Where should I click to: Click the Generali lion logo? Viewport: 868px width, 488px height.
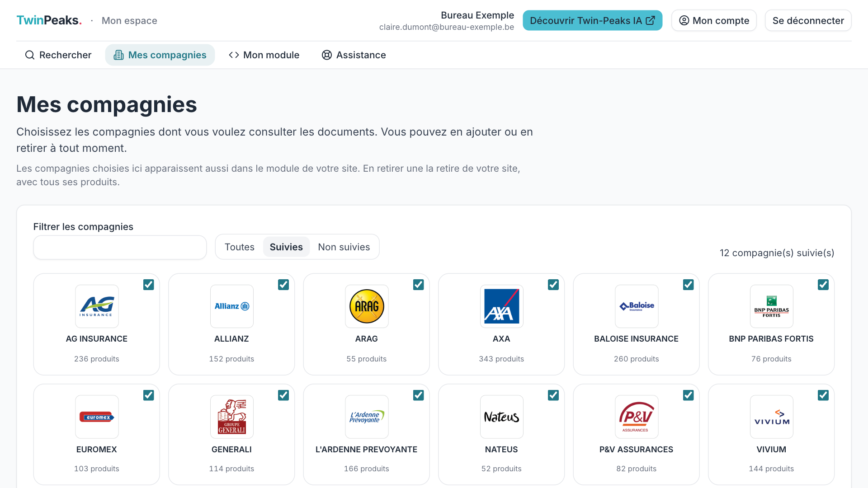click(232, 417)
